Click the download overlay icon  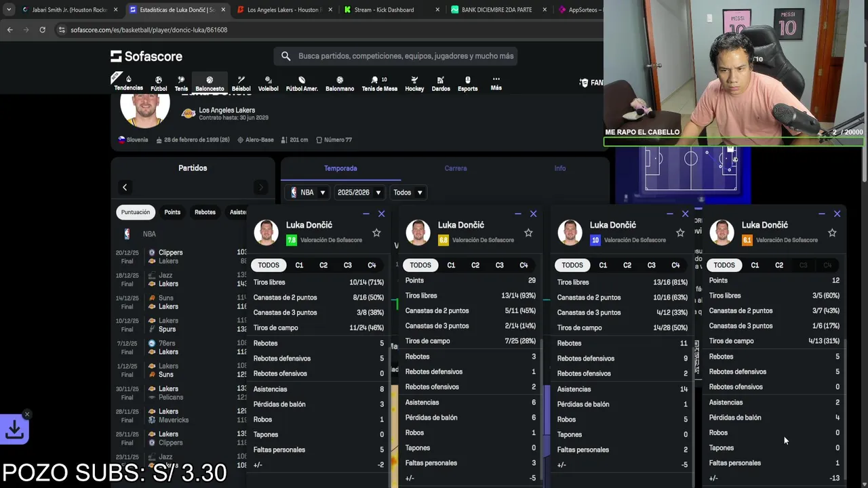click(14, 429)
